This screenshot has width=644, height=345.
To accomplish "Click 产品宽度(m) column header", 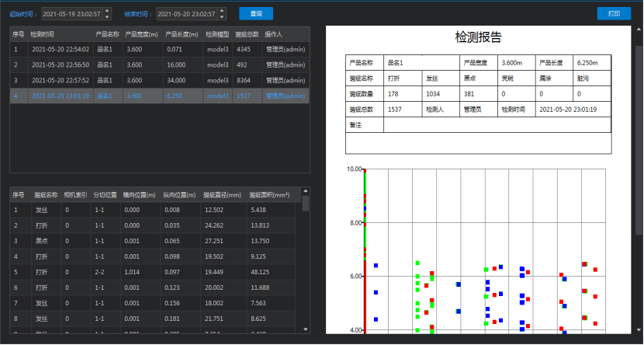I will 141,34.
